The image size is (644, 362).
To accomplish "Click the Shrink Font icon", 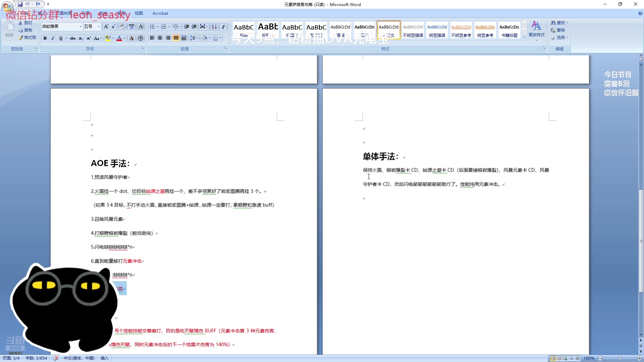I will click(x=113, y=26).
